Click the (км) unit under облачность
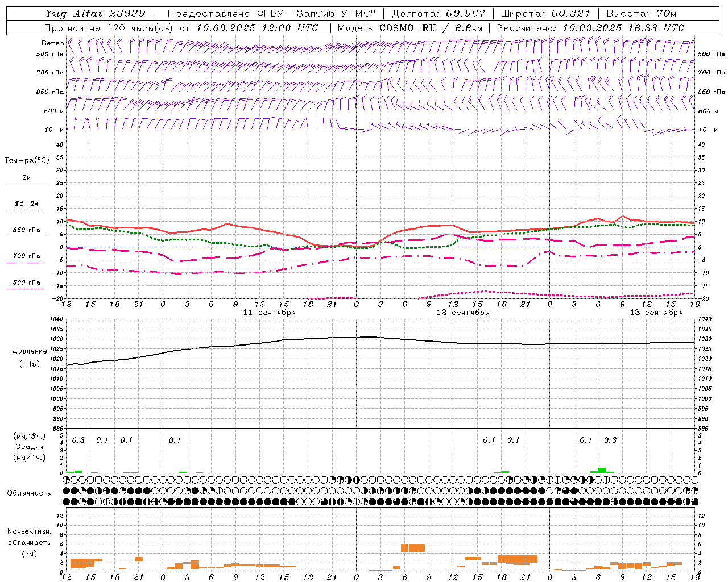The width and height of the screenshot is (728, 582). point(29,554)
